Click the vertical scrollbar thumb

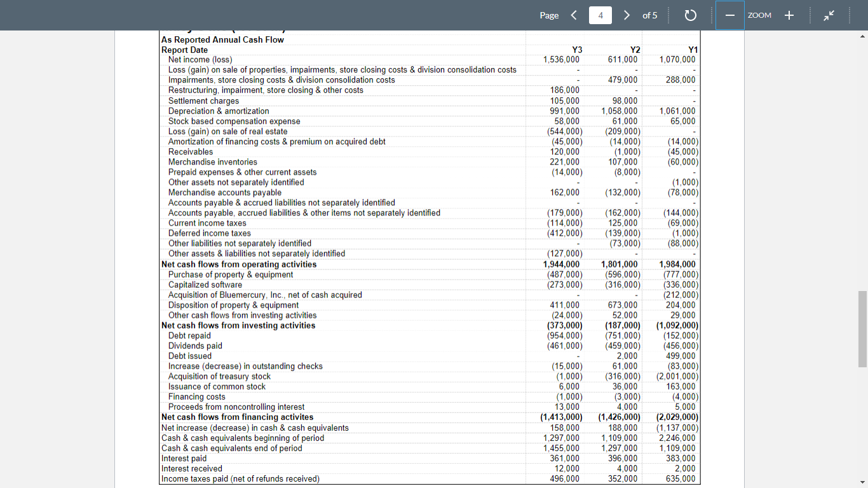(862, 329)
